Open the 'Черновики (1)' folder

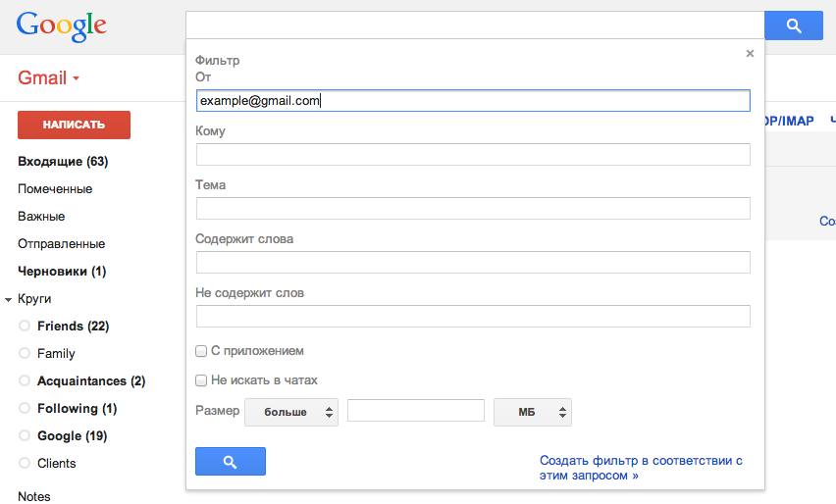pyautogui.click(x=62, y=272)
